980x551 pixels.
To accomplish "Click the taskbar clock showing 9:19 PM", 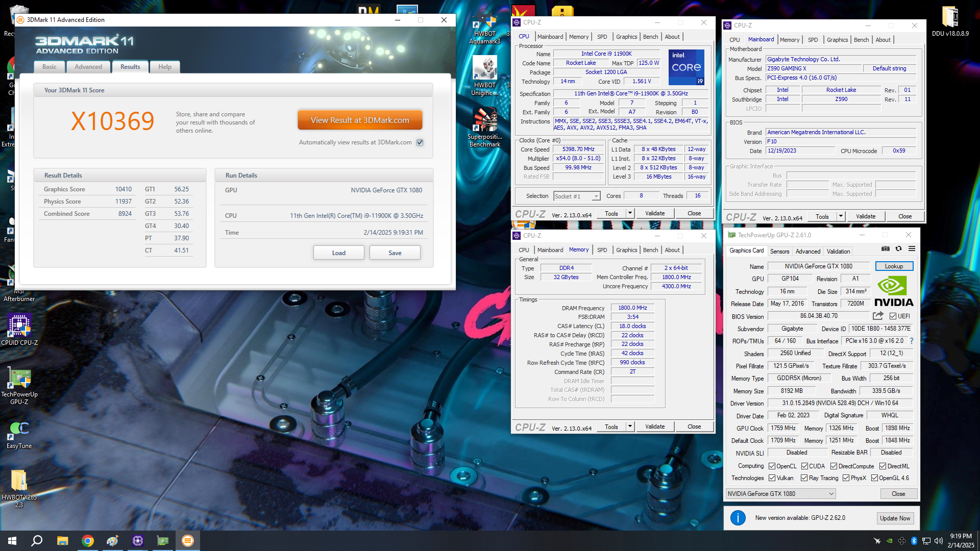I will point(961,541).
